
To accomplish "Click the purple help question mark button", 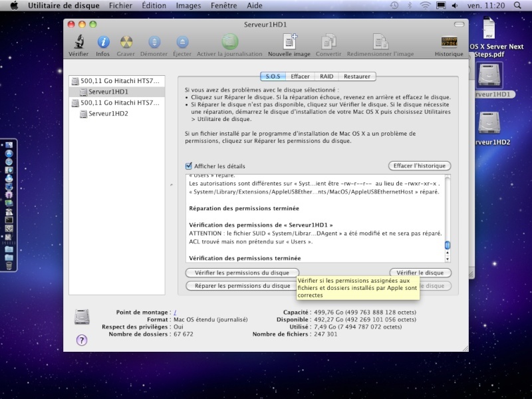I will pyautogui.click(x=82, y=340).
